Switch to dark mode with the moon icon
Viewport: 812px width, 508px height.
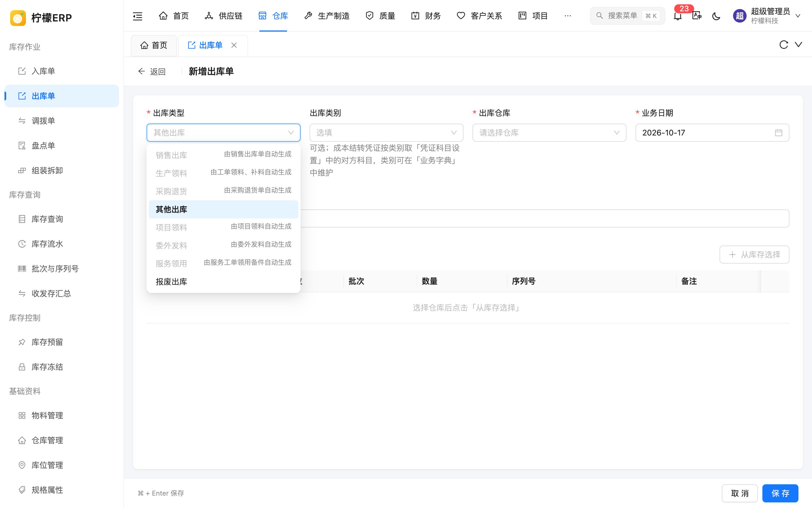coord(716,16)
